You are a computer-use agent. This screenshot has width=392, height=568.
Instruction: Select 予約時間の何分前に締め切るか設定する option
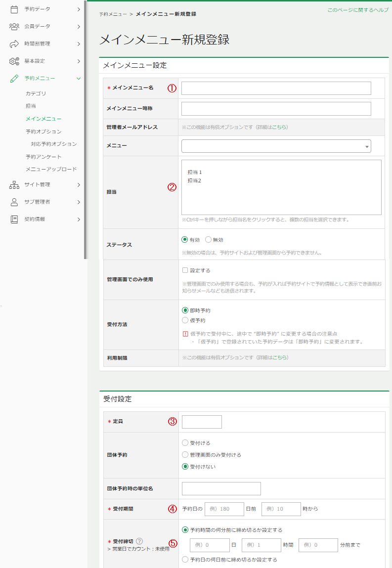[185, 529]
